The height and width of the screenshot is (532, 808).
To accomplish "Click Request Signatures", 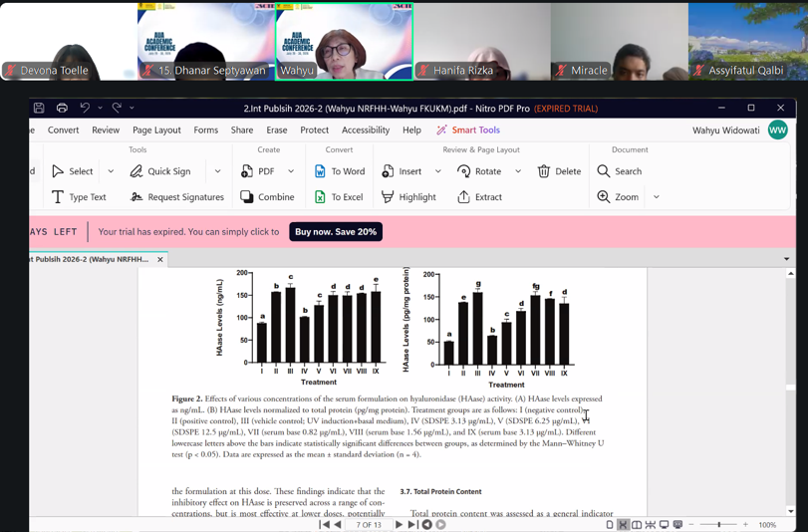I will point(177,197).
